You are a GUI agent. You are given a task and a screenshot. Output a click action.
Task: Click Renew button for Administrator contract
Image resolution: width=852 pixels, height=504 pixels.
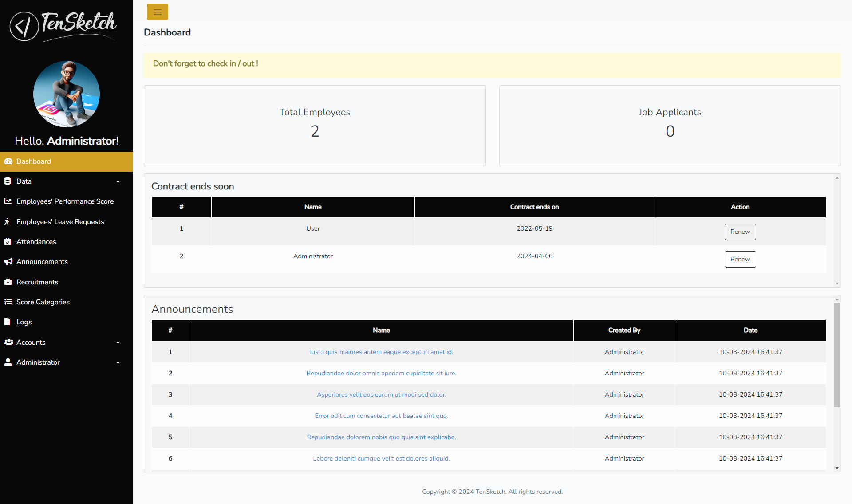pos(740,259)
